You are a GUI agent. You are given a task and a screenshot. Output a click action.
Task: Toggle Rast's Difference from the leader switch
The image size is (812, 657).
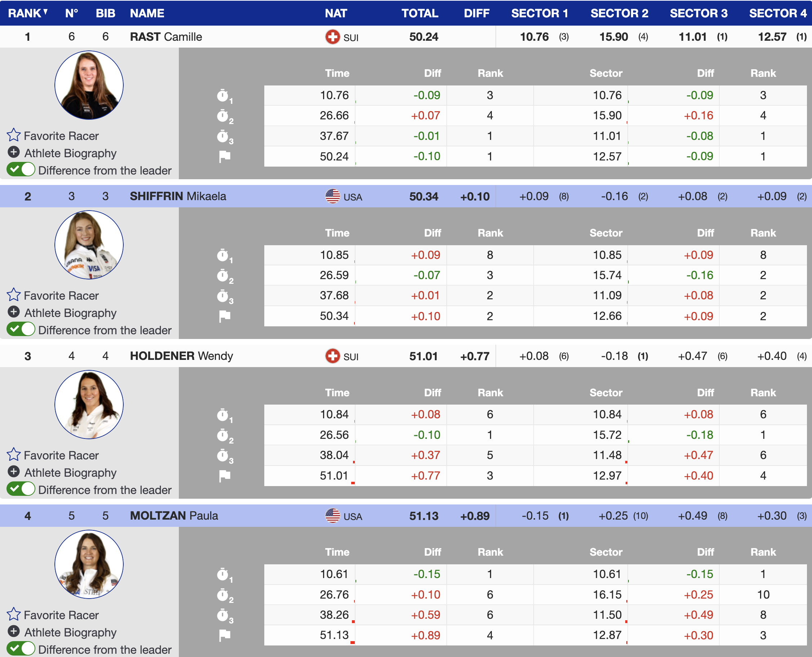(x=21, y=169)
